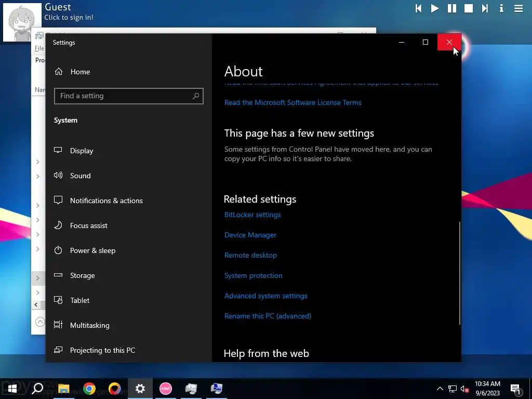532x399 pixels.
Task: Open the hamburger playlist menu
Action: [518, 8]
